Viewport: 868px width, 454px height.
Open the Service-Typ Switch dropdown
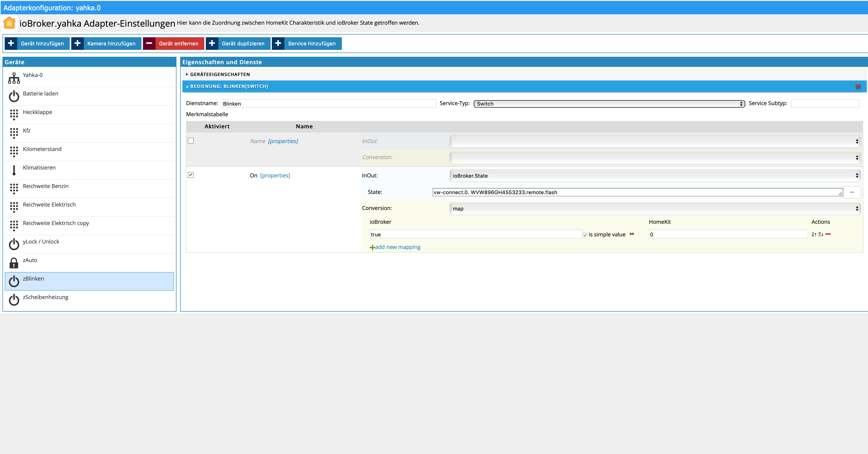tap(609, 104)
